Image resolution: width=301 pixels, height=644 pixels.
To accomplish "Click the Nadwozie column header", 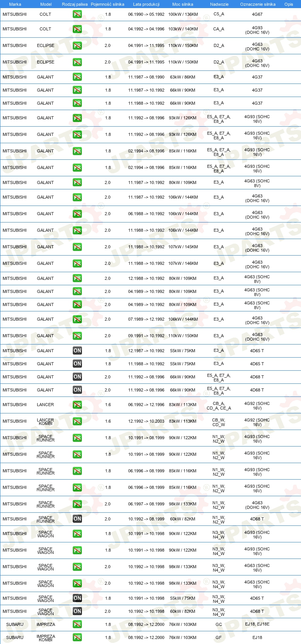I will point(219,4).
